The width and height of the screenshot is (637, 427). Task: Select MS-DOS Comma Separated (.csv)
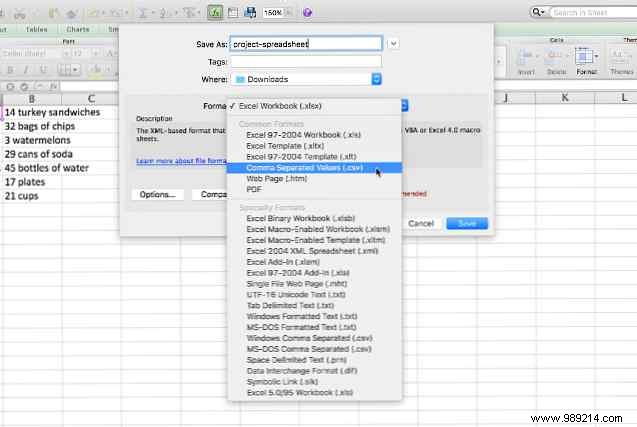(x=314, y=349)
